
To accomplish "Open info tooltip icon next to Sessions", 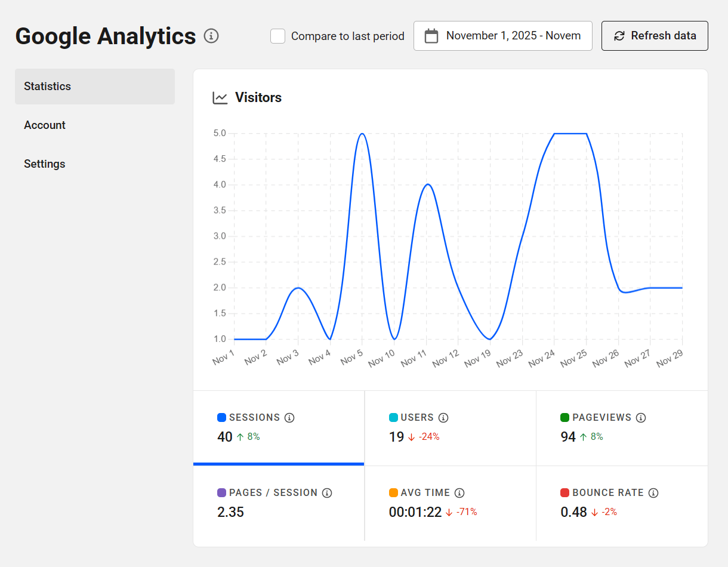I will tap(289, 418).
